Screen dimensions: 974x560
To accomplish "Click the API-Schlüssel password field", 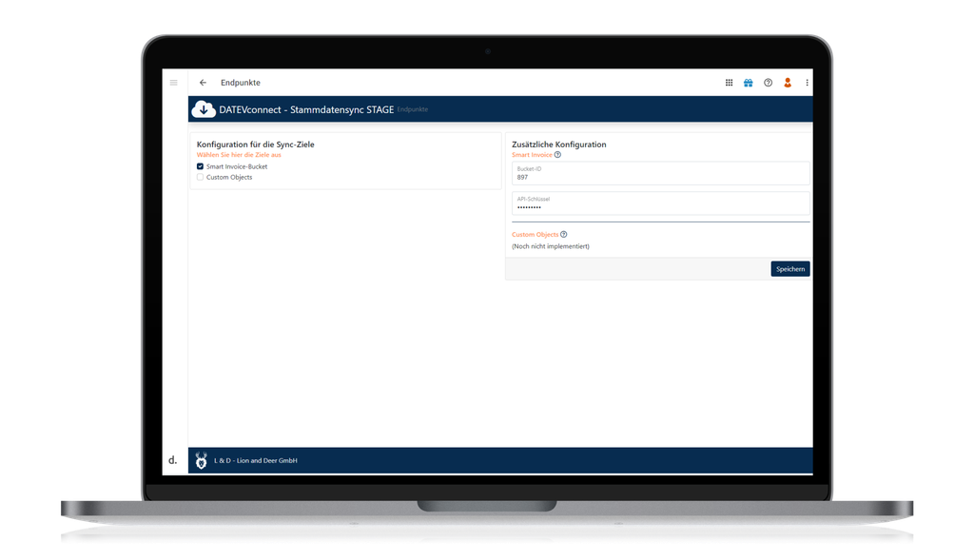I will pos(661,203).
